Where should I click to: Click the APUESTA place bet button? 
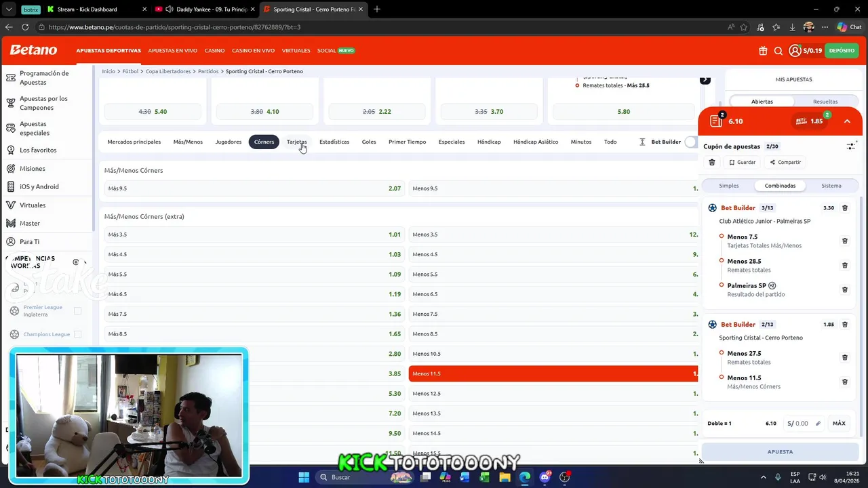pyautogui.click(x=780, y=451)
